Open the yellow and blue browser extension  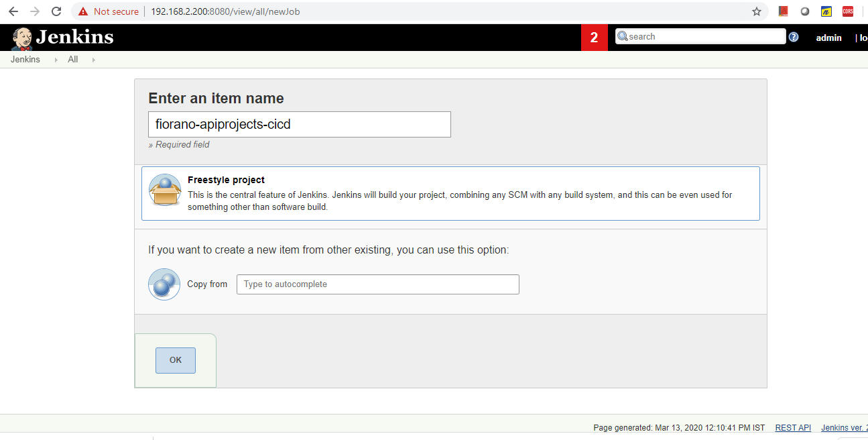tap(826, 11)
